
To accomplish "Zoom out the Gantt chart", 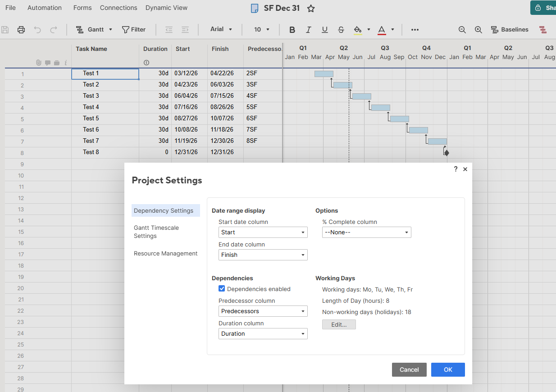I will [x=462, y=30].
